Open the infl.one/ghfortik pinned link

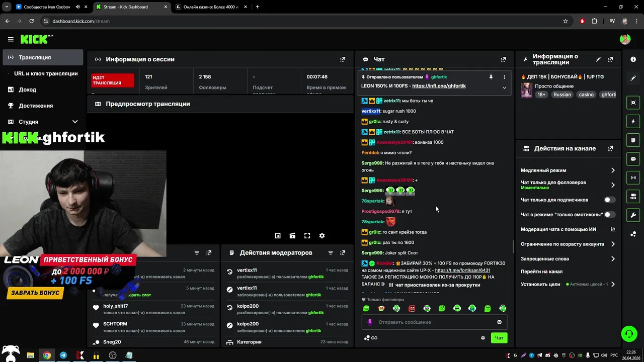click(439, 86)
